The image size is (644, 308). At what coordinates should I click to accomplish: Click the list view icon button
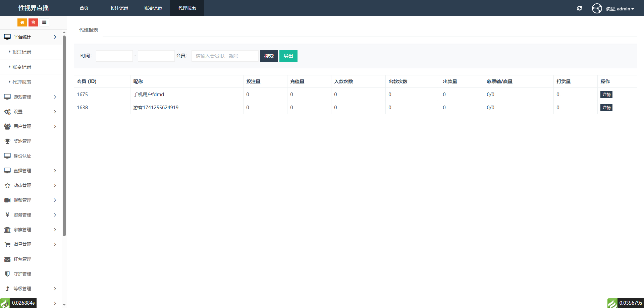click(x=44, y=22)
